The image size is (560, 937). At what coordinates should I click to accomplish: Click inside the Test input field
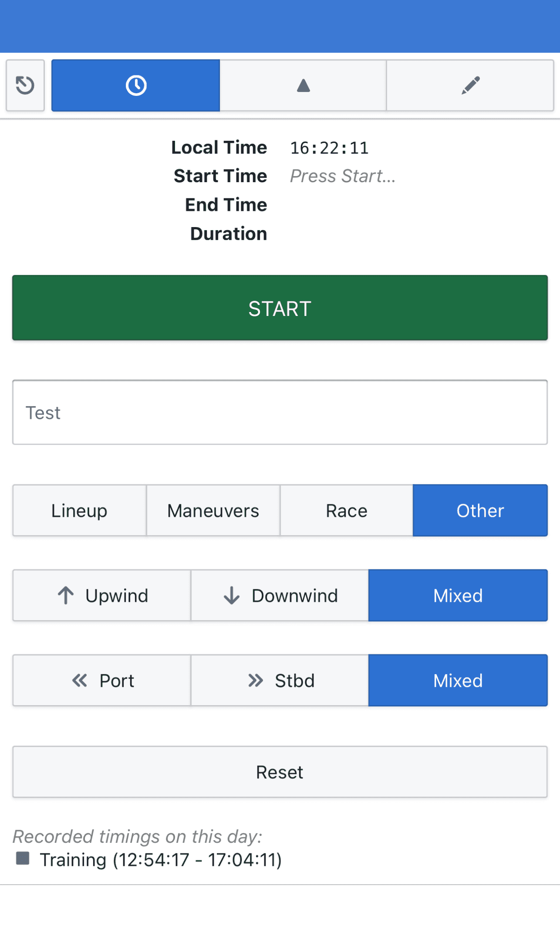pyautogui.click(x=280, y=412)
